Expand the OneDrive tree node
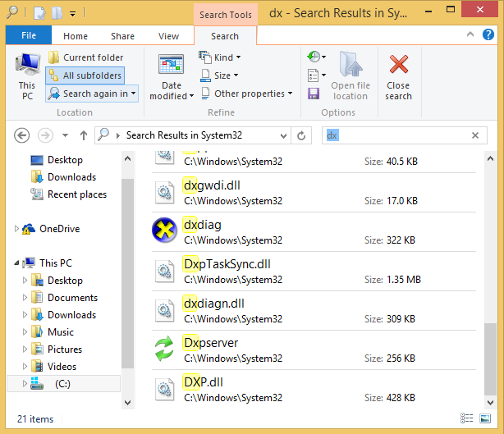Screen dimensions: 504x434 click(16, 228)
